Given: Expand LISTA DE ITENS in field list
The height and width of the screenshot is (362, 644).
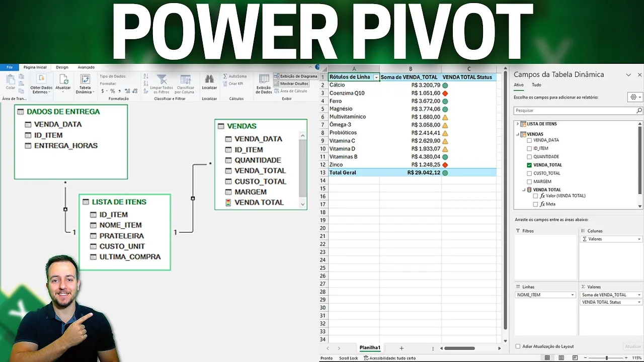Looking at the screenshot, I should [517, 124].
